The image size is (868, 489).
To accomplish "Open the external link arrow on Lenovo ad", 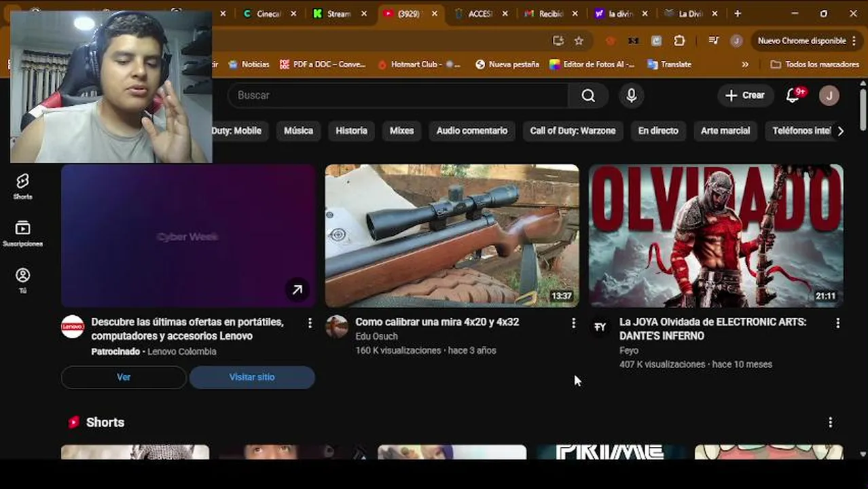I will [297, 290].
